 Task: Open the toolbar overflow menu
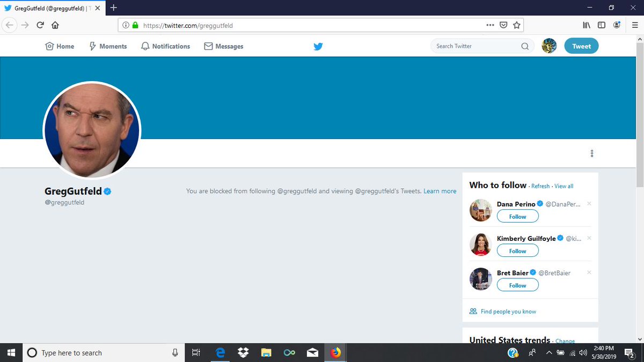[490, 25]
